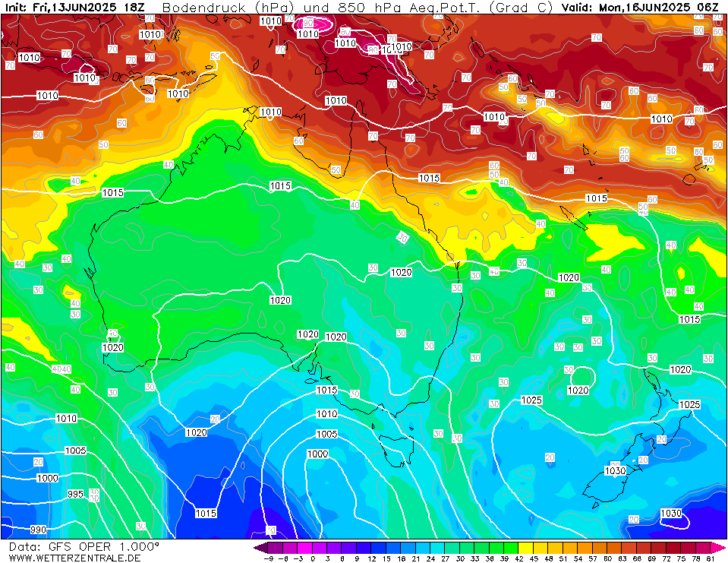The image size is (728, 563).
Task: Click the 'Data: GFS OPER 1.000°' label
Action: (84, 547)
